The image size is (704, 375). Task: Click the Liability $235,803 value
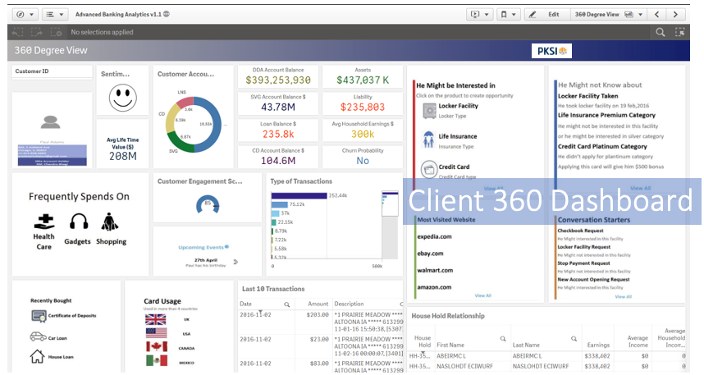tap(362, 107)
